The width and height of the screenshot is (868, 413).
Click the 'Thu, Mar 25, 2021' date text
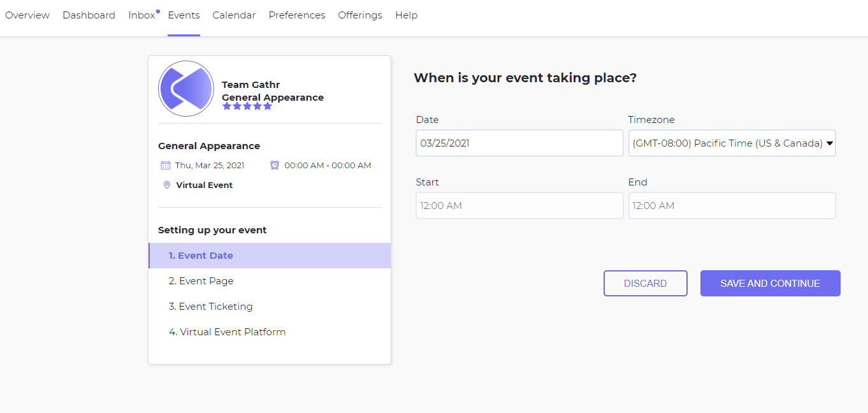[x=210, y=165]
